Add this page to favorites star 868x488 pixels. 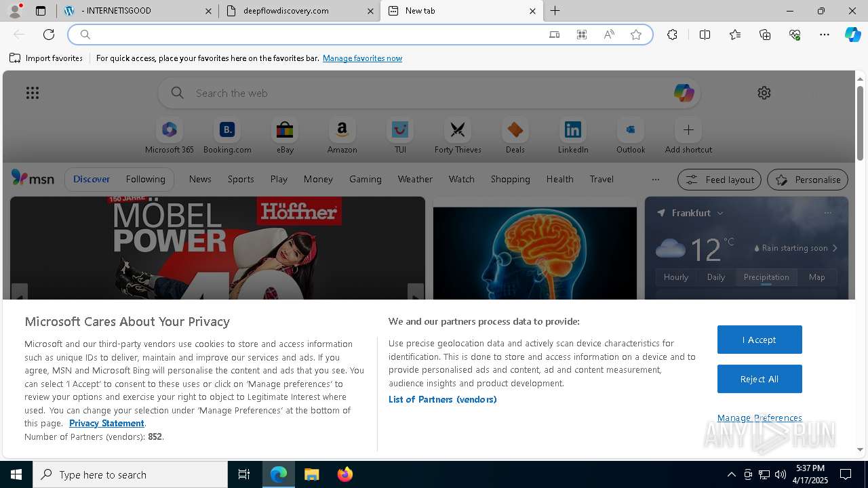[636, 35]
